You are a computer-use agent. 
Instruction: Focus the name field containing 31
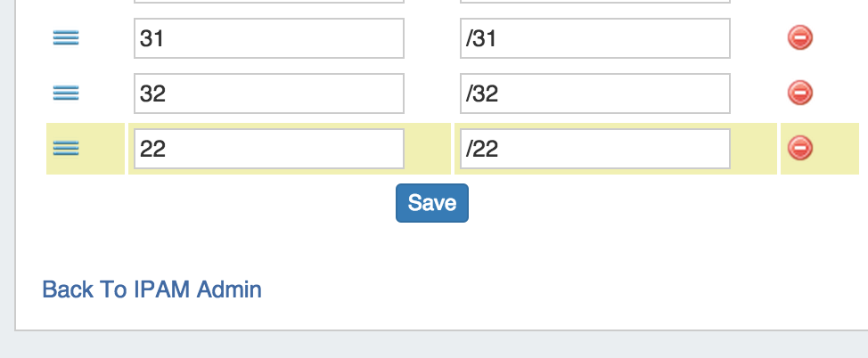point(268,38)
